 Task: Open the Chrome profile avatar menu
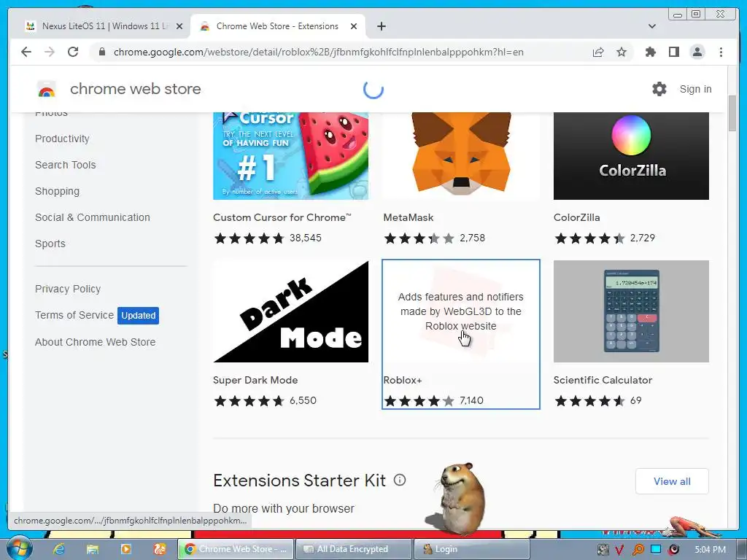[697, 52]
